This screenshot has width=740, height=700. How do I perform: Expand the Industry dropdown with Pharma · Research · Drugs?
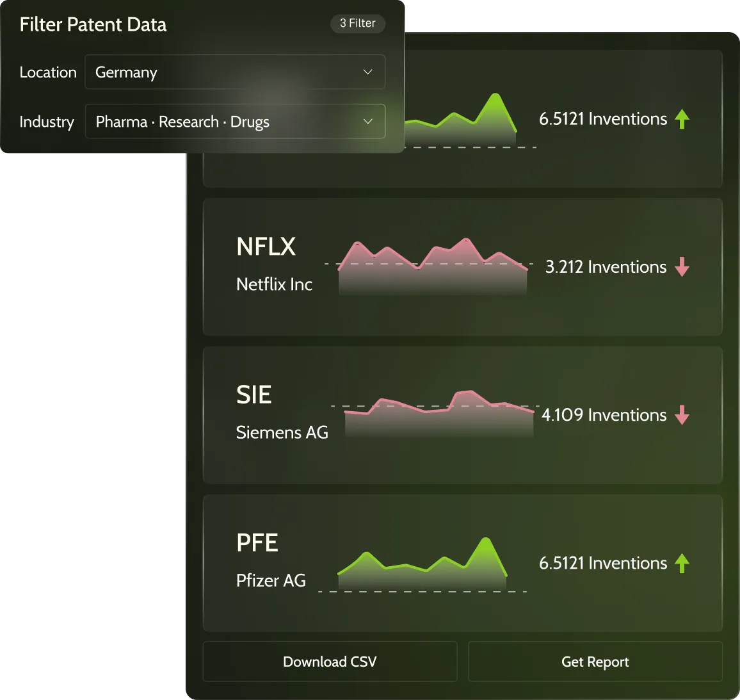pos(234,121)
